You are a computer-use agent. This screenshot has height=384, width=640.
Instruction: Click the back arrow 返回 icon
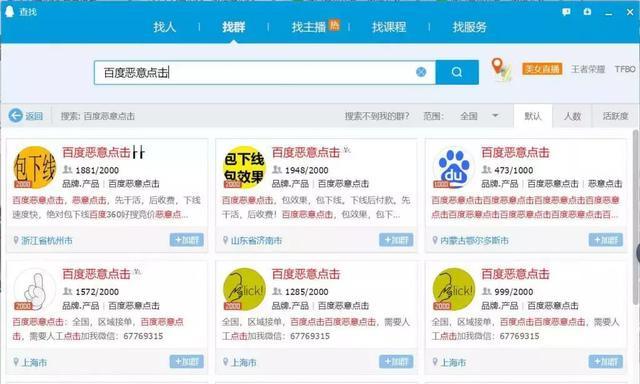(16, 116)
